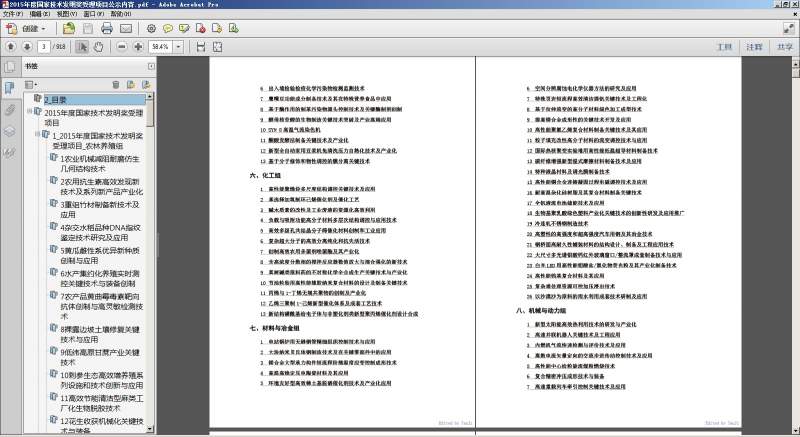Viewport: 800px width, 437px height.
Task: Go to previous page with up arrow
Action: pos(11,47)
